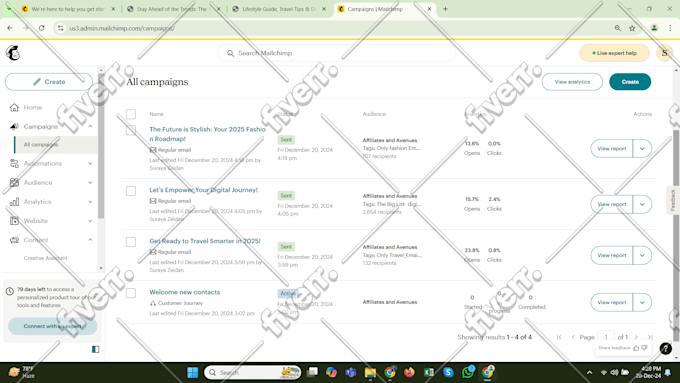
Task: Open Get Ready to Travel Smarter campaign link
Action: pos(205,241)
